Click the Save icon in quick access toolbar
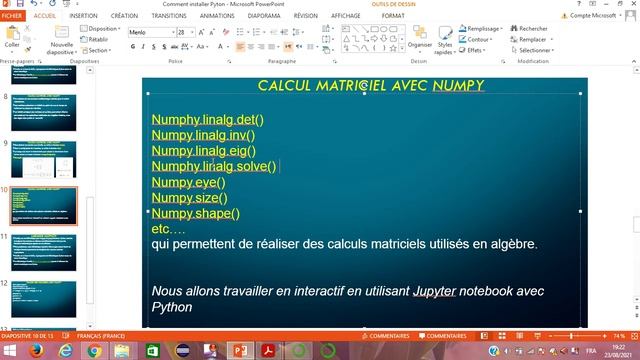 20,4
